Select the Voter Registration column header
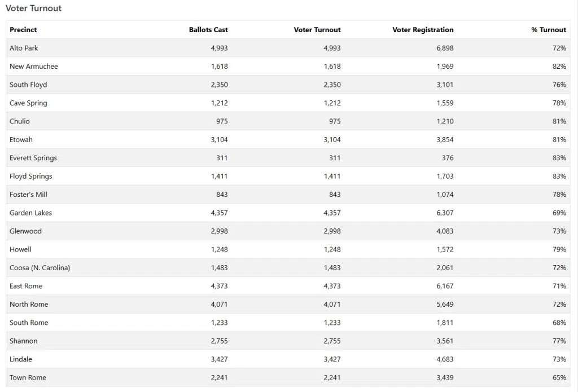Image resolution: width=578 pixels, height=392 pixels. click(423, 30)
